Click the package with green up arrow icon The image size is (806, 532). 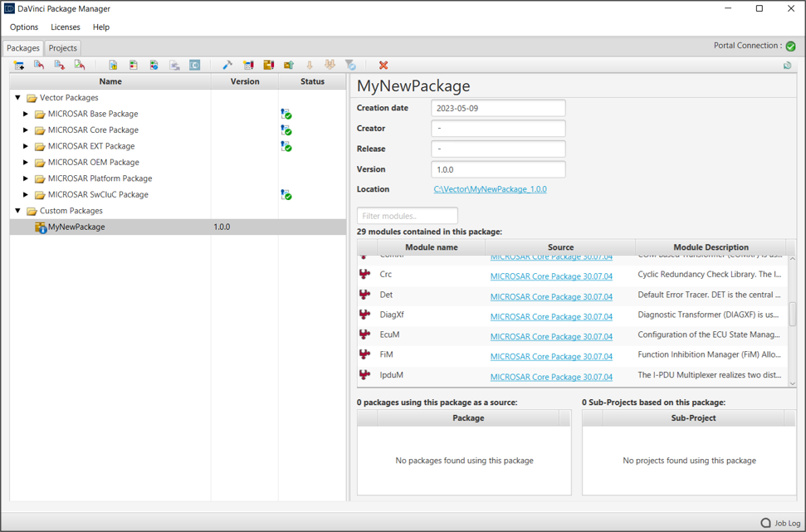(288, 66)
